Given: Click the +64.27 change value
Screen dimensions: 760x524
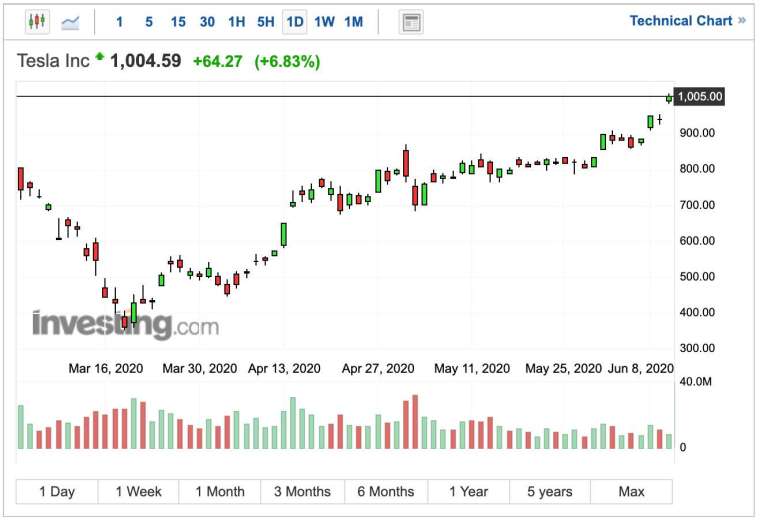Looking at the screenshot, I should click(x=218, y=62).
